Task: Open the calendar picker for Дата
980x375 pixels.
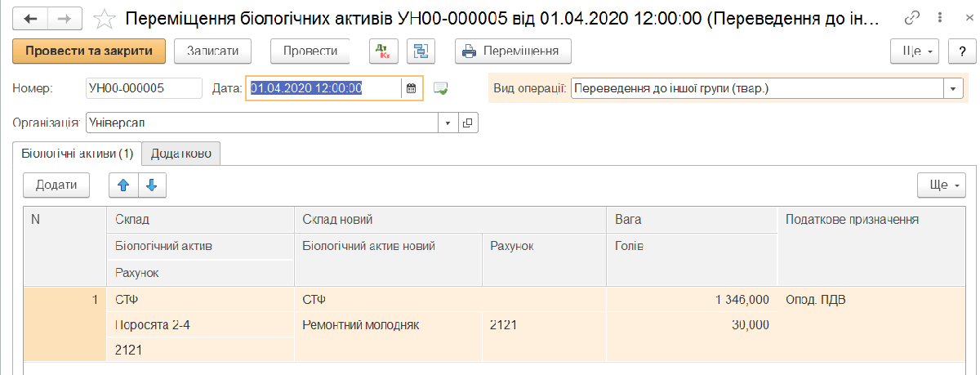Action: [412, 88]
